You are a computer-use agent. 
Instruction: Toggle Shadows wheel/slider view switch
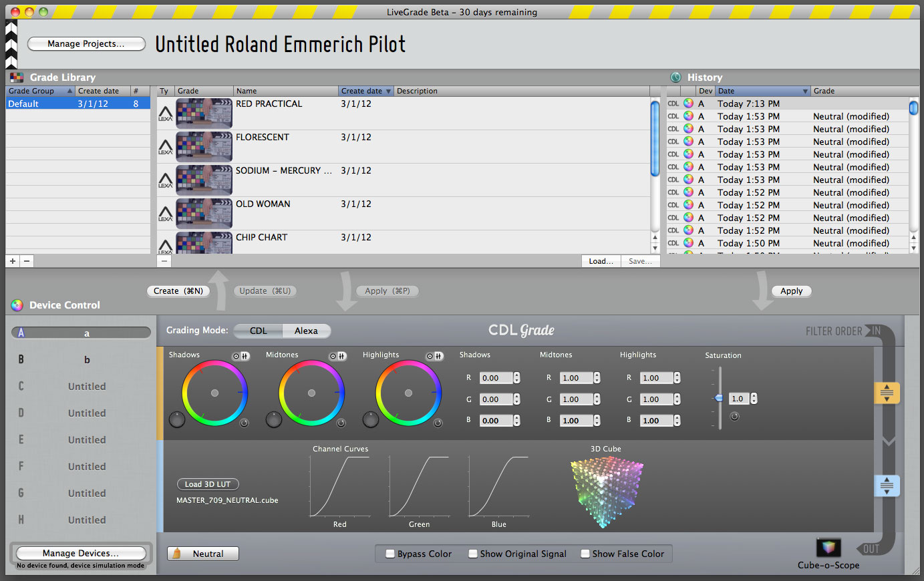[241, 356]
